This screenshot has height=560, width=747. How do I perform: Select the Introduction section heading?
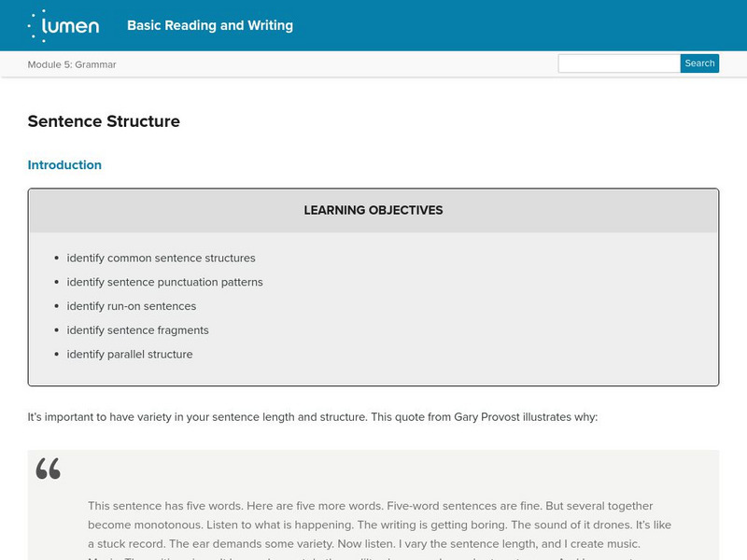(64, 165)
